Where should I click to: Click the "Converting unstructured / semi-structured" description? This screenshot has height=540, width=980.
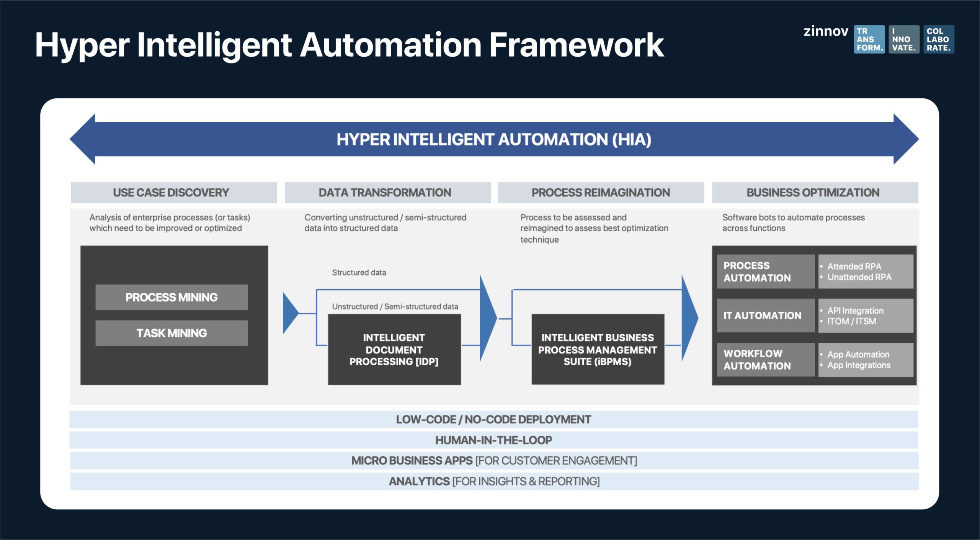[x=385, y=223]
